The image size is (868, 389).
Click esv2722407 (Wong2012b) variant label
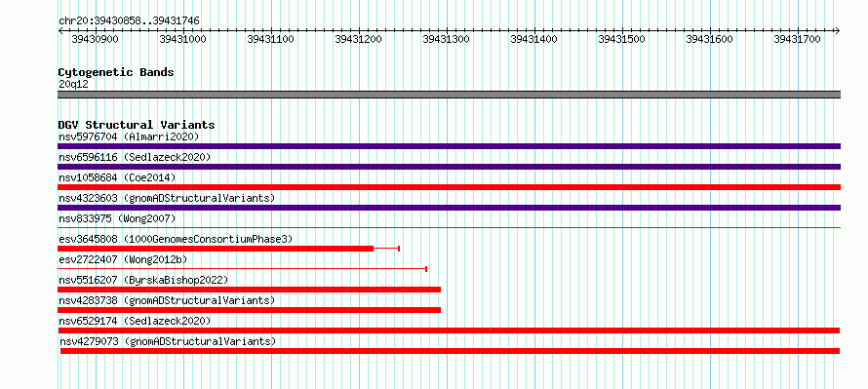pos(123,259)
